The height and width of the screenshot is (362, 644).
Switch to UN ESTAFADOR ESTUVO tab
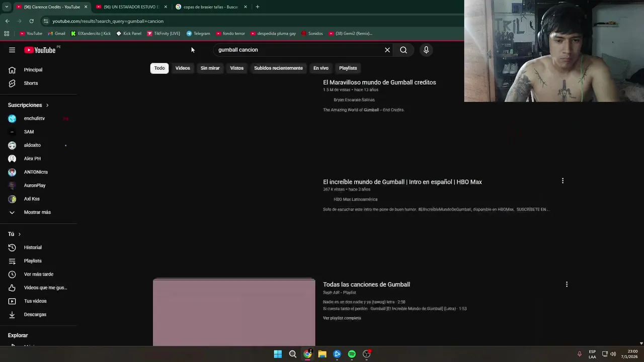(131, 7)
